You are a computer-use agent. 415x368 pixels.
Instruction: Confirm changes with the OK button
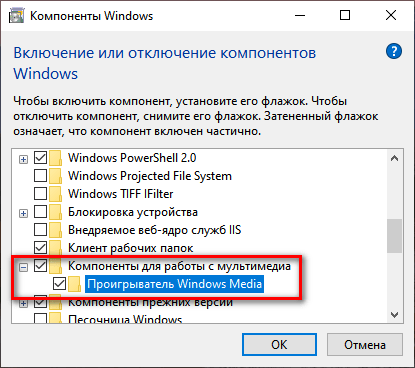[x=279, y=345]
